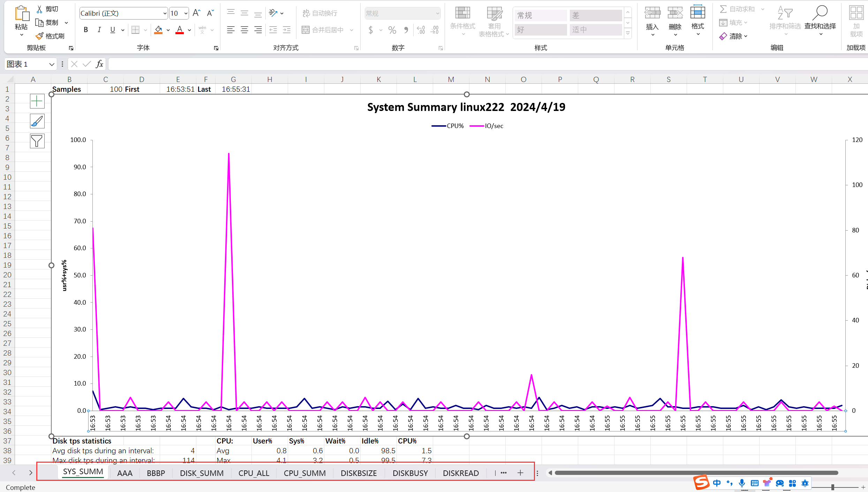Switch to the DISKBUSY sheet tab
The height and width of the screenshot is (492, 868).
[x=410, y=473]
